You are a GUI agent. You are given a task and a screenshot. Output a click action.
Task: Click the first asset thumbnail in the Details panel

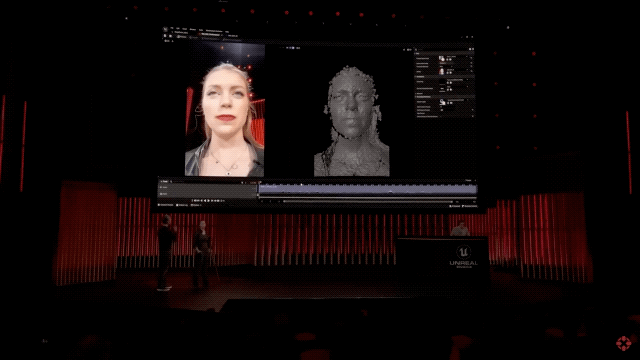[442, 59]
